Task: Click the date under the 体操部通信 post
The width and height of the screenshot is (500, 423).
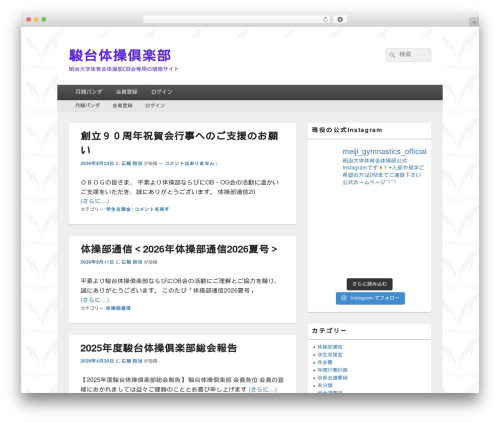Action: (x=97, y=262)
